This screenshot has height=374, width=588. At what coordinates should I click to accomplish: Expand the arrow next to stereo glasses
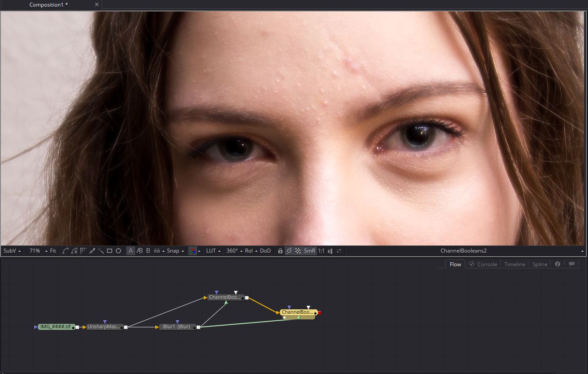click(x=163, y=251)
